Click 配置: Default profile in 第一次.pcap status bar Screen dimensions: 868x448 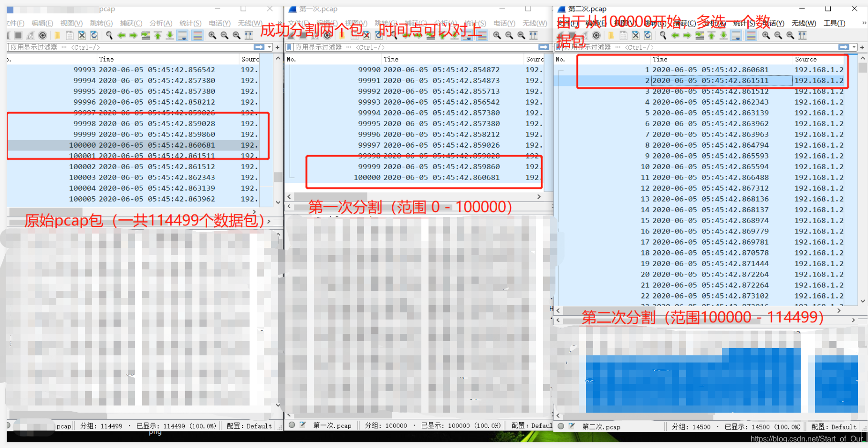pos(532,426)
